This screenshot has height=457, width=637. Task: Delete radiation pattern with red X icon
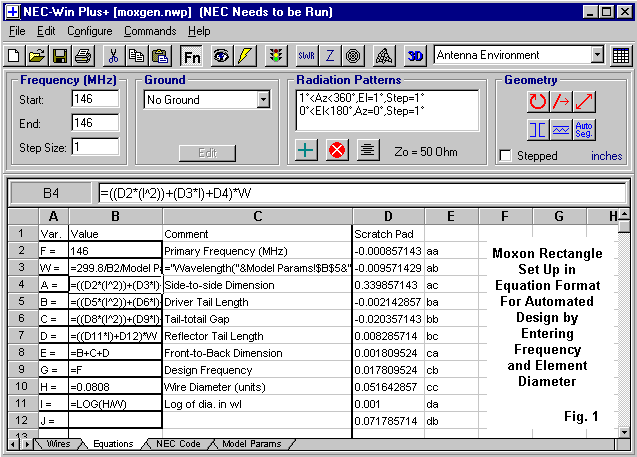[x=338, y=150]
